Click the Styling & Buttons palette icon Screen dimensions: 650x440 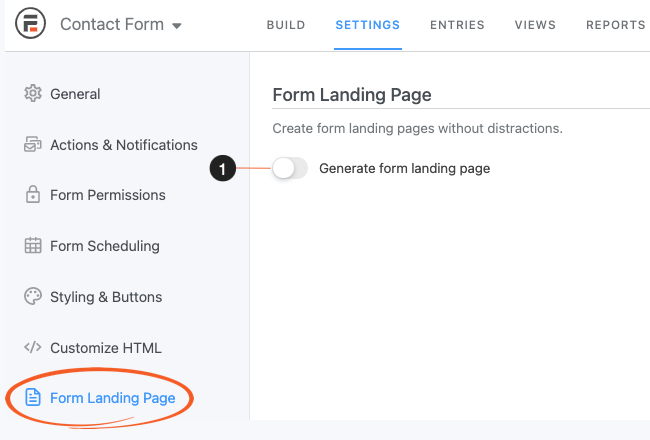point(32,297)
